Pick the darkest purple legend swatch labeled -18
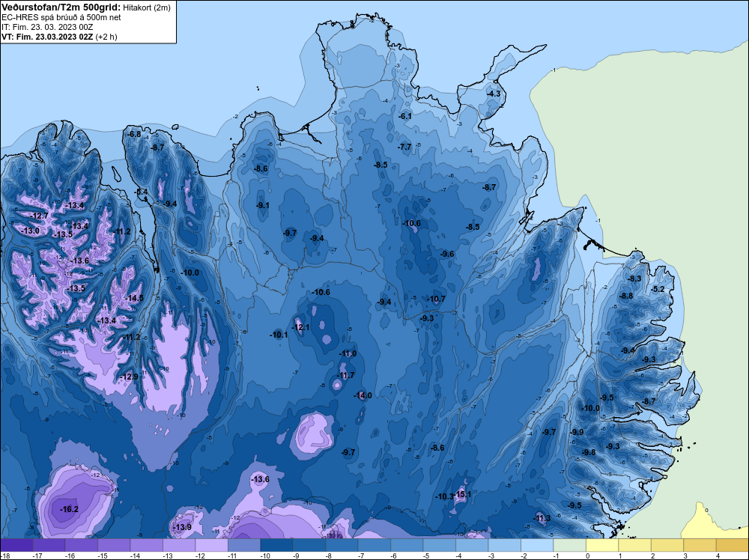 click(16, 545)
